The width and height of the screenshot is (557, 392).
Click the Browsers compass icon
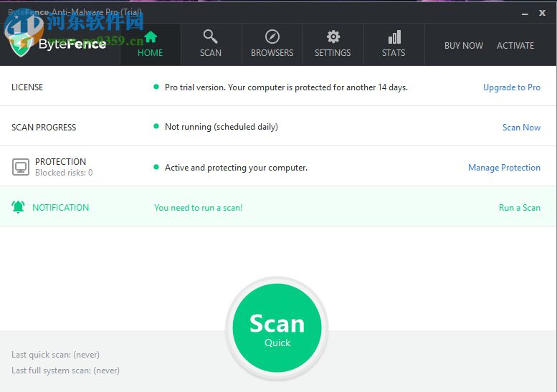(272, 37)
